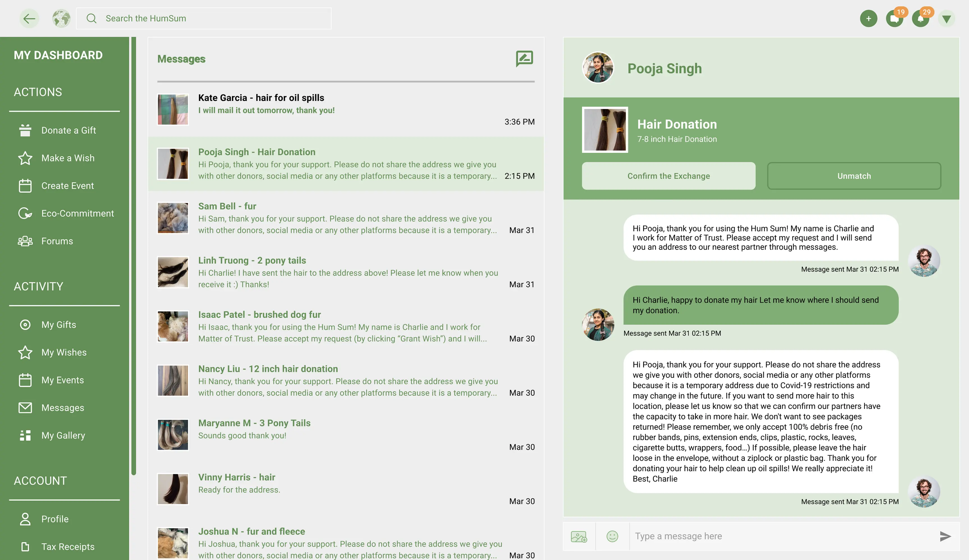Open the emoji picker icon
Viewport: 969px width, 560px height.
pyautogui.click(x=612, y=536)
